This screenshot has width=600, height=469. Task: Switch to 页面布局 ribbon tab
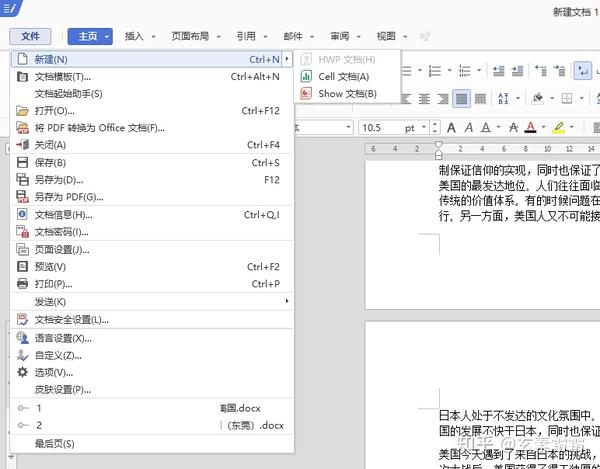(x=190, y=36)
